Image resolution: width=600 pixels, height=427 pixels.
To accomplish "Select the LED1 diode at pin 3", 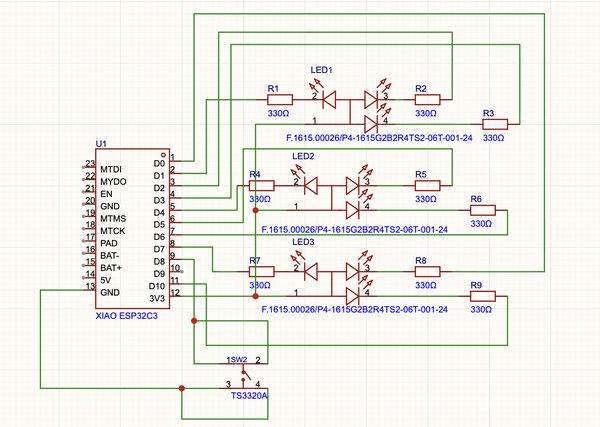I will (371, 100).
